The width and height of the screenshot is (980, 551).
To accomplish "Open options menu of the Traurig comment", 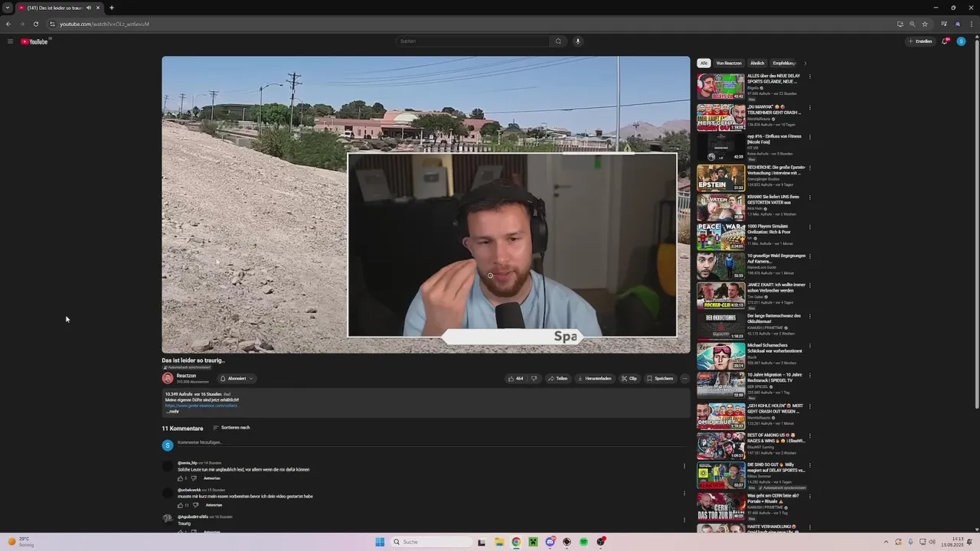I will coord(684,520).
